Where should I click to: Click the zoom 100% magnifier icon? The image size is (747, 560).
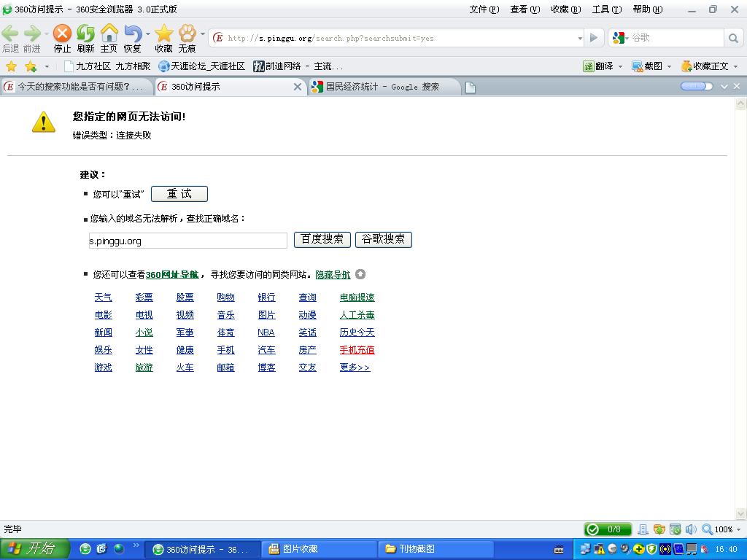pyautogui.click(x=708, y=529)
